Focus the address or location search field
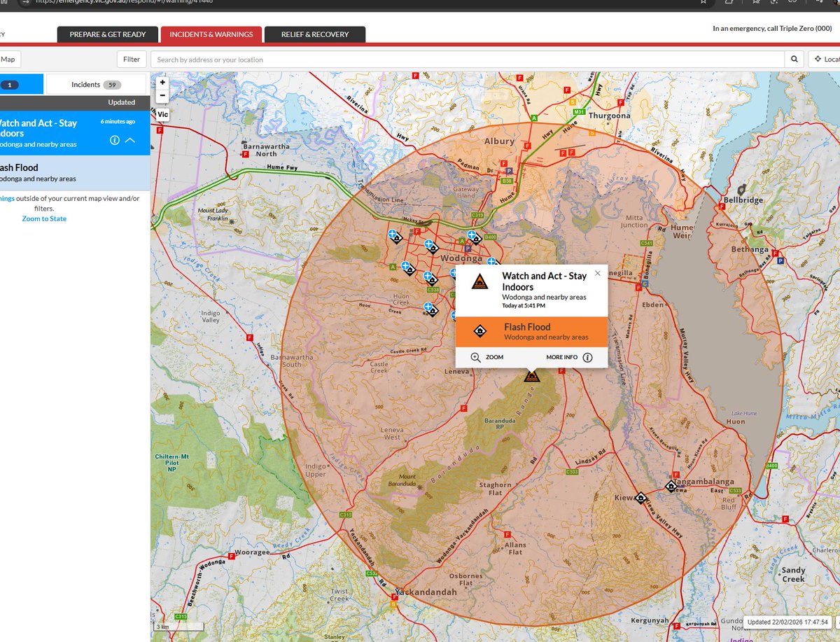Screen dimensions: 840x642 pyautogui.click(x=468, y=60)
